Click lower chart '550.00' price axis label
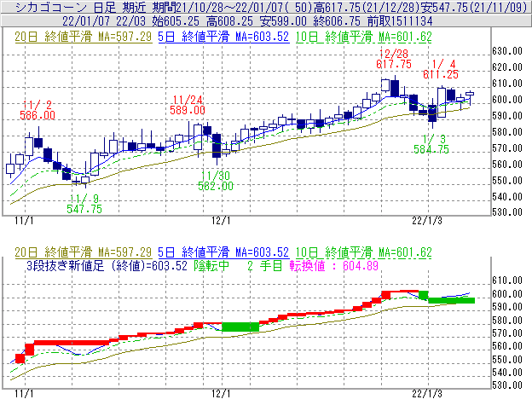This screenshot has width=532, height=405. (507, 360)
